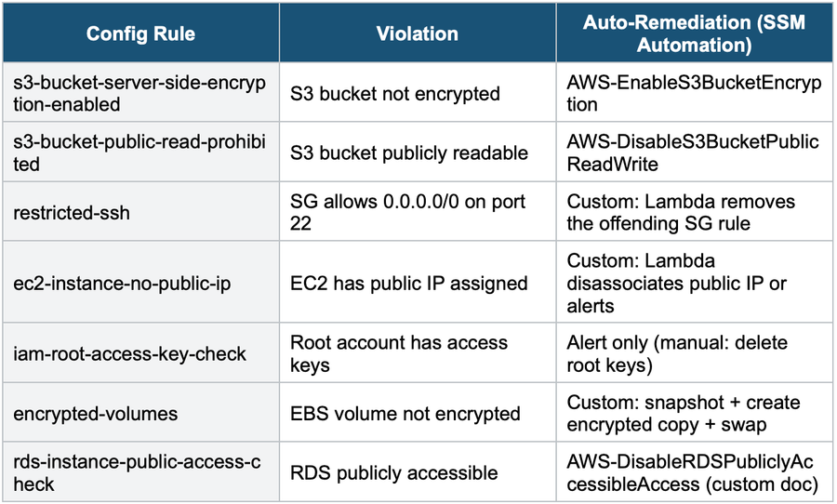Select the s3-bucket-server-side-encryption-enabled rule cell
Screen dimensions: 837x504
(139, 93)
